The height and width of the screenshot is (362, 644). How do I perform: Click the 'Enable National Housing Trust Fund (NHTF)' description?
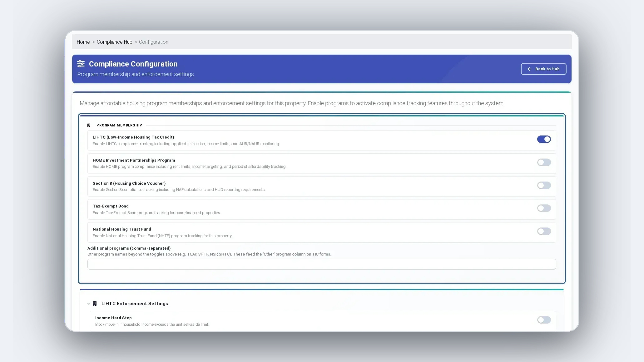pyautogui.click(x=162, y=236)
